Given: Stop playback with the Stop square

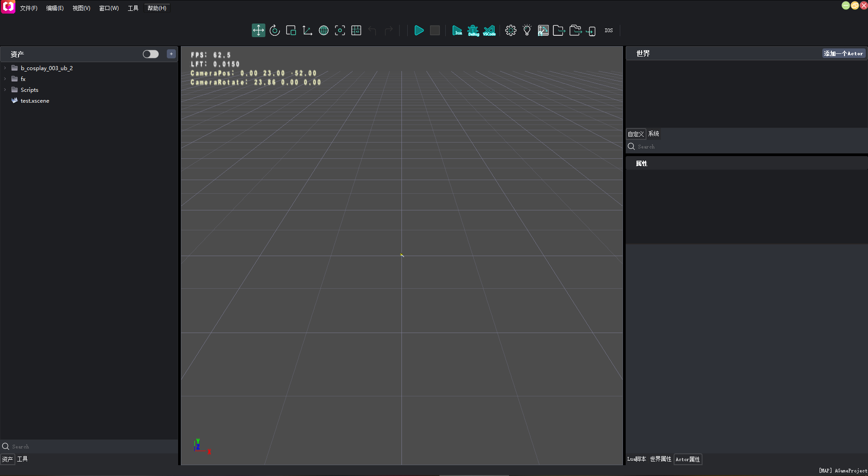Looking at the screenshot, I should click(x=435, y=30).
